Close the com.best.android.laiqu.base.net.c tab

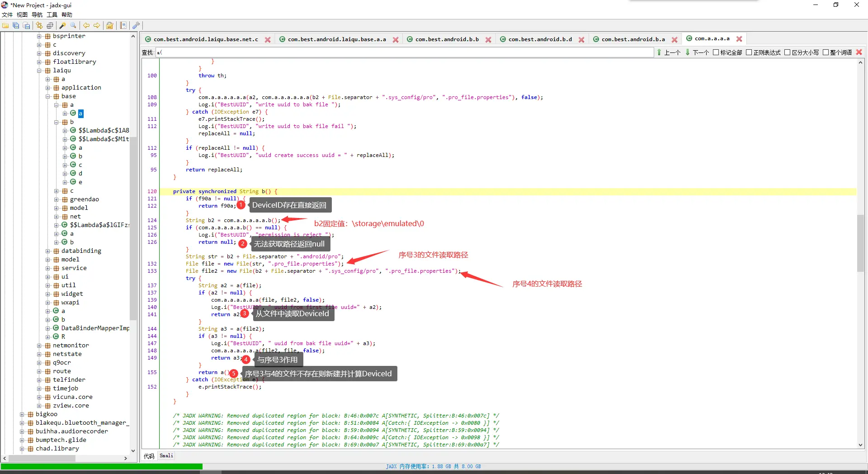click(x=268, y=40)
